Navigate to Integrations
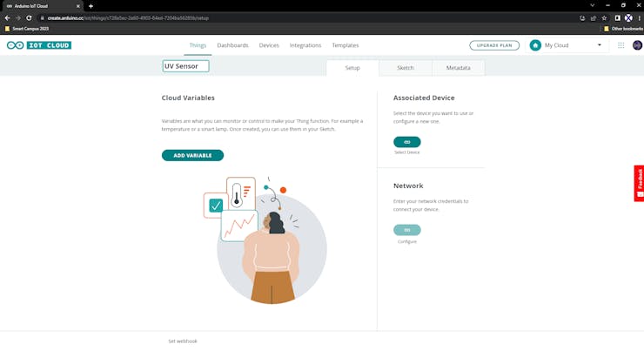Viewport: 644px width, 351px height. pos(305,45)
